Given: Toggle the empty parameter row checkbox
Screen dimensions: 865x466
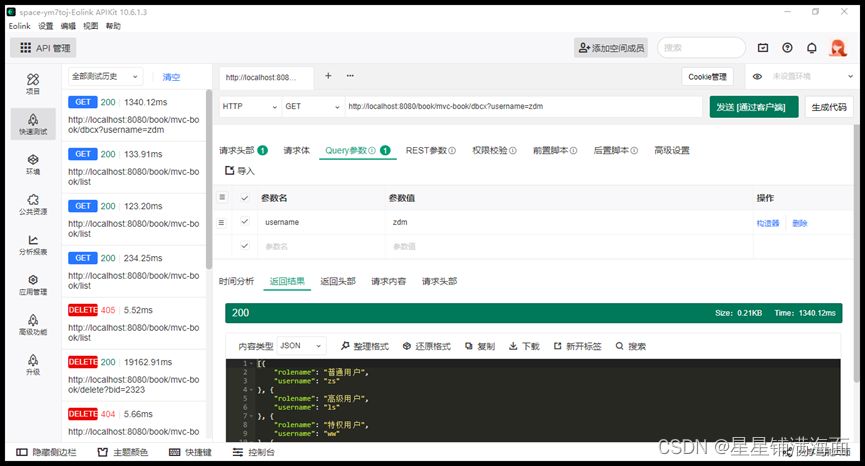Looking at the screenshot, I should click(245, 246).
